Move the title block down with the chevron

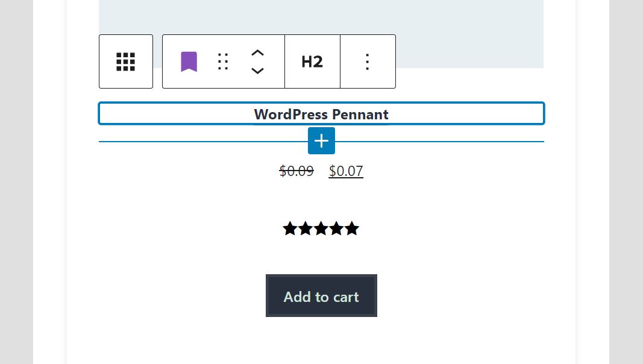(x=257, y=71)
